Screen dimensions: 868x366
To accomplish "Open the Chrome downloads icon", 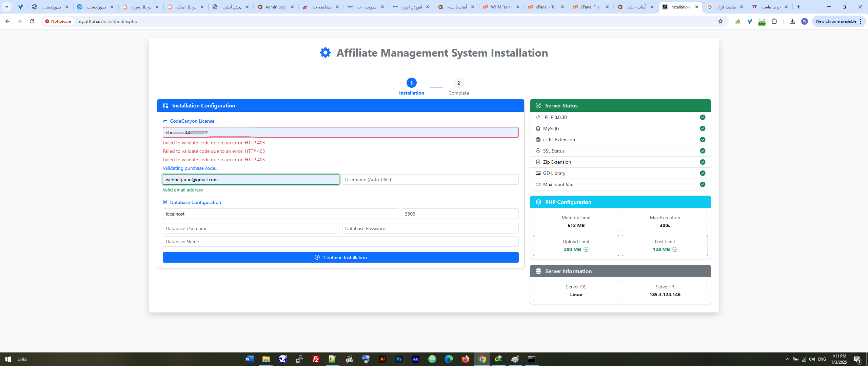I will (792, 21).
